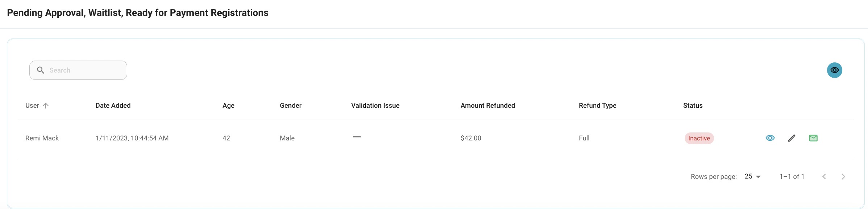The image size is (868, 209).
Task: Select the Remi Mack user name cell
Action: tap(42, 138)
